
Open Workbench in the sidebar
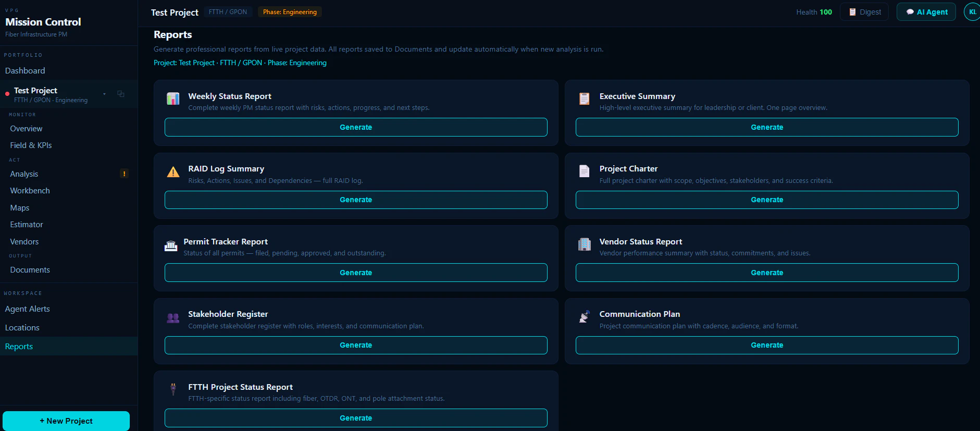(x=30, y=191)
